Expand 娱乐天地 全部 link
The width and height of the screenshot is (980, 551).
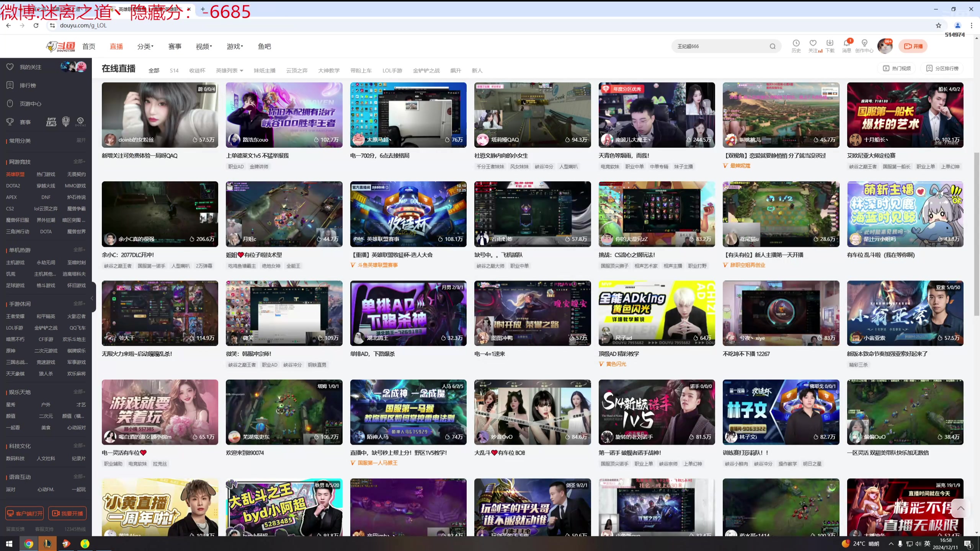pyautogui.click(x=79, y=392)
